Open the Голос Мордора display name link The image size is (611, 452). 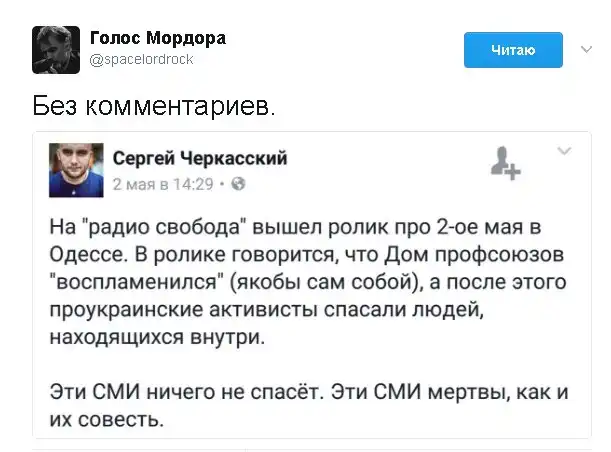pos(159,37)
